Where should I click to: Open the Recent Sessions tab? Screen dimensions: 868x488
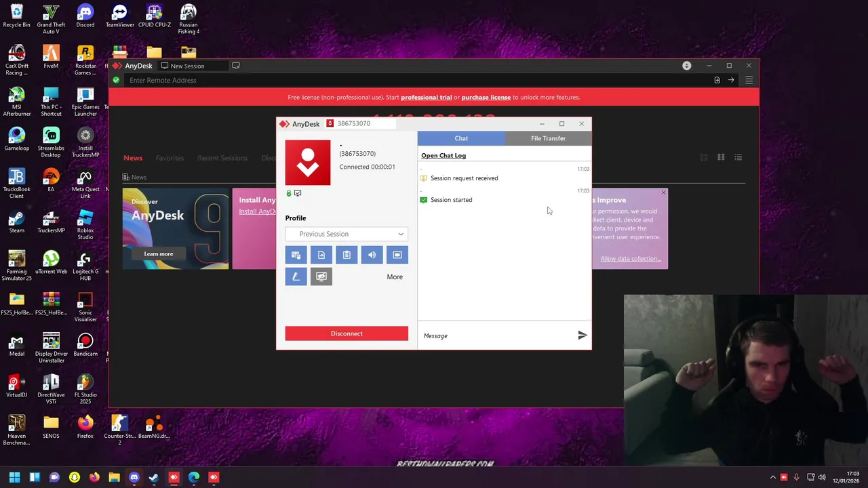coord(222,158)
